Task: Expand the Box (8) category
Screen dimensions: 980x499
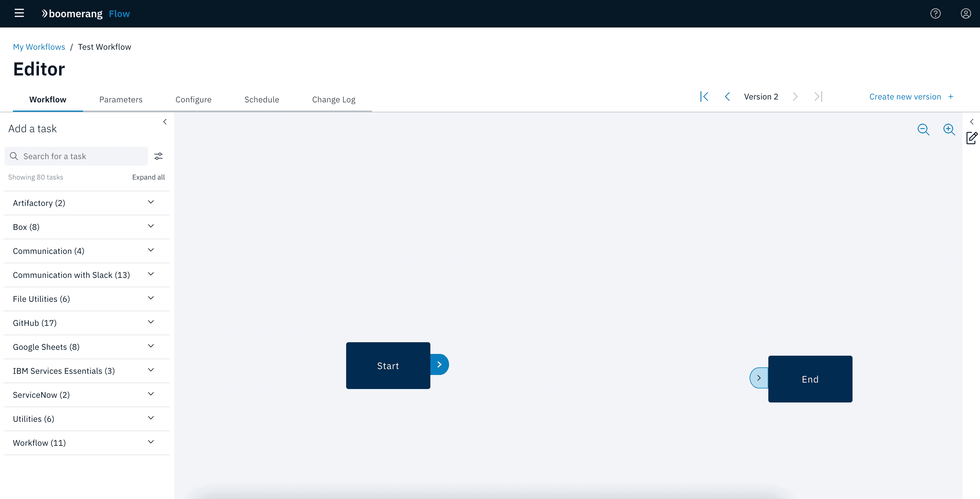Action: 86,227
